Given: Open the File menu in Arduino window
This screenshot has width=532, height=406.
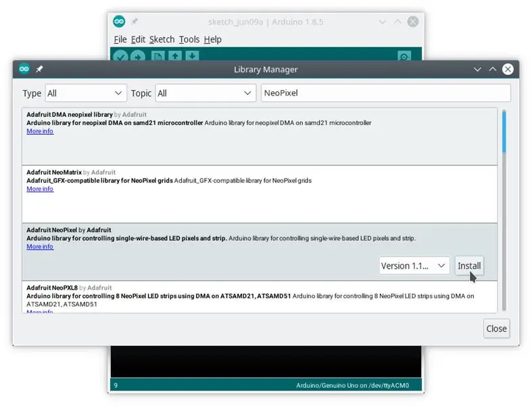Looking at the screenshot, I should coord(120,39).
